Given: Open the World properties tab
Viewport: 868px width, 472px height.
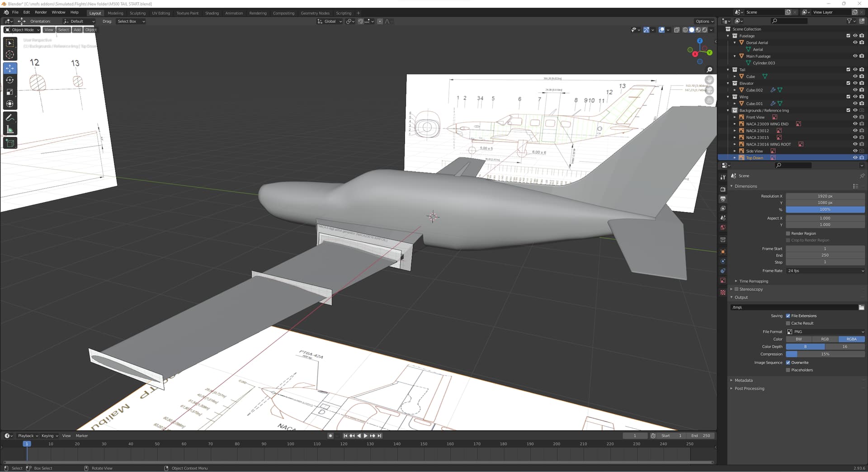Looking at the screenshot, I should click(x=723, y=227).
